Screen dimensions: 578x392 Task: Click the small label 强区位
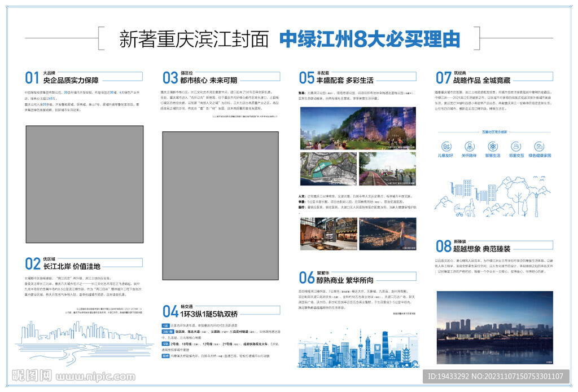186,73
